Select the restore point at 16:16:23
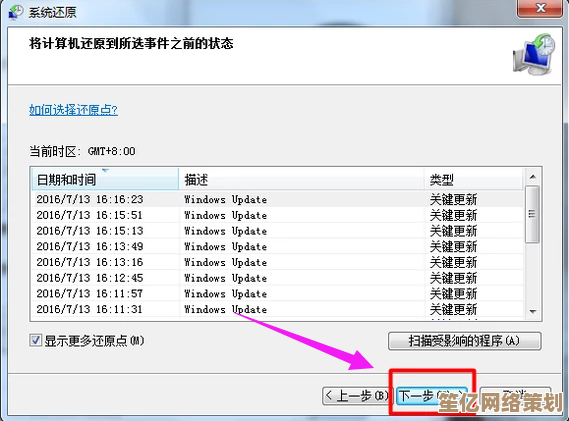Screen dimensions: 569x421 pos(278,199)
